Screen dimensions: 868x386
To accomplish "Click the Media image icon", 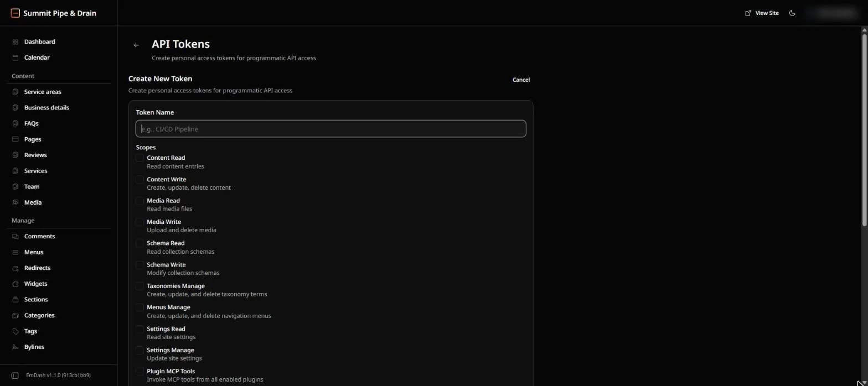I will [15, 202].
